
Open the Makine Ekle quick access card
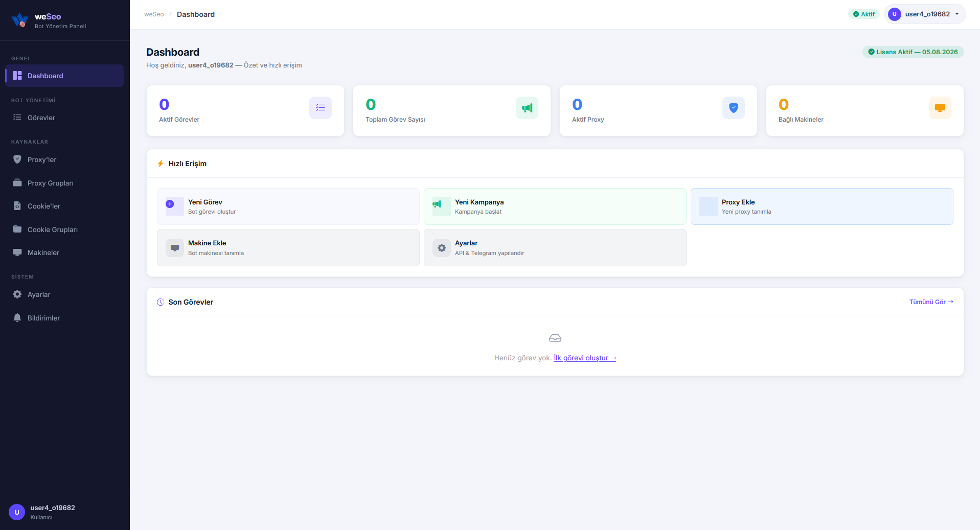(x=288, y=248)
